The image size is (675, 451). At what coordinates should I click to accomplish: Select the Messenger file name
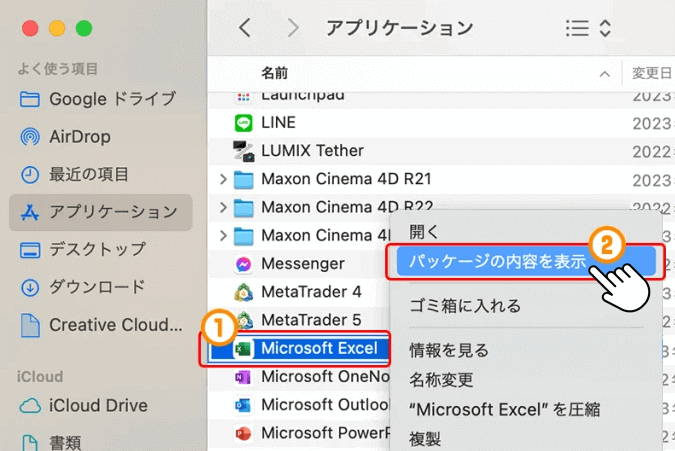(x=303, y=264)
